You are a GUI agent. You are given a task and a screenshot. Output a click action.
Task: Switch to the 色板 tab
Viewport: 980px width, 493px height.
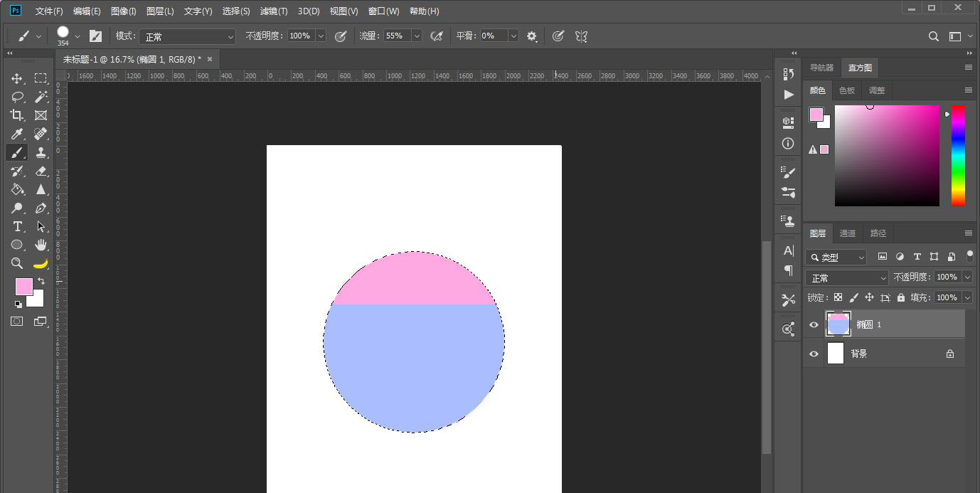point(847,90)
